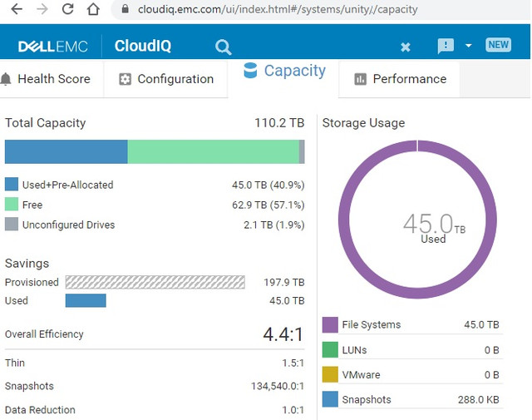The image size is (532, 420).
Task: Click the Unconfigured Drives gray legend swatch
Action: pos(12,224)
